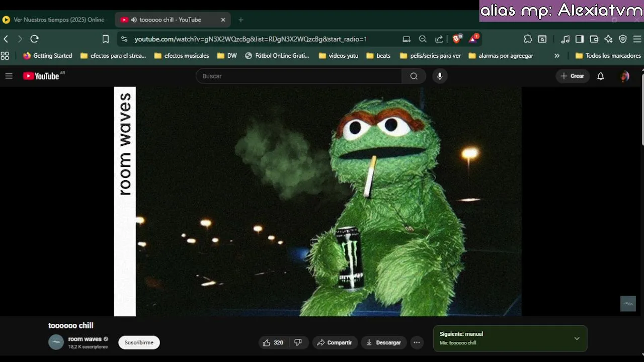Open the browser main hamburger menu
Image resolution: width=644 pixels, height=362 pixels.
637,39
